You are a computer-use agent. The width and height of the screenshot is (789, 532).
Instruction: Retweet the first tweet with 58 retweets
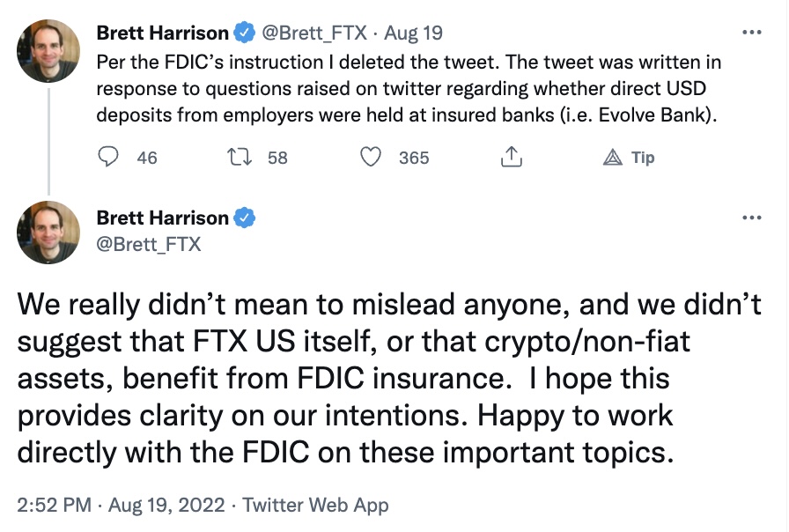(x=240, y=157)
